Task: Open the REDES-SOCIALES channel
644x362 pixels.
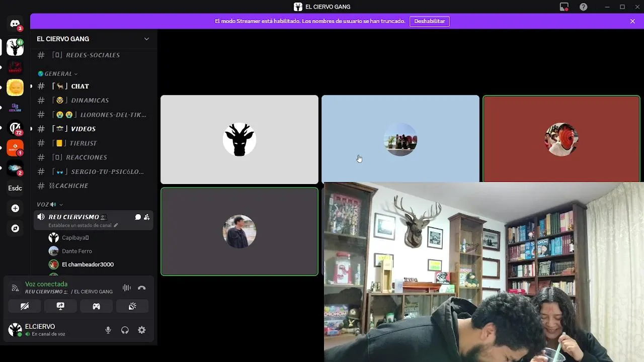Action: 94,55
